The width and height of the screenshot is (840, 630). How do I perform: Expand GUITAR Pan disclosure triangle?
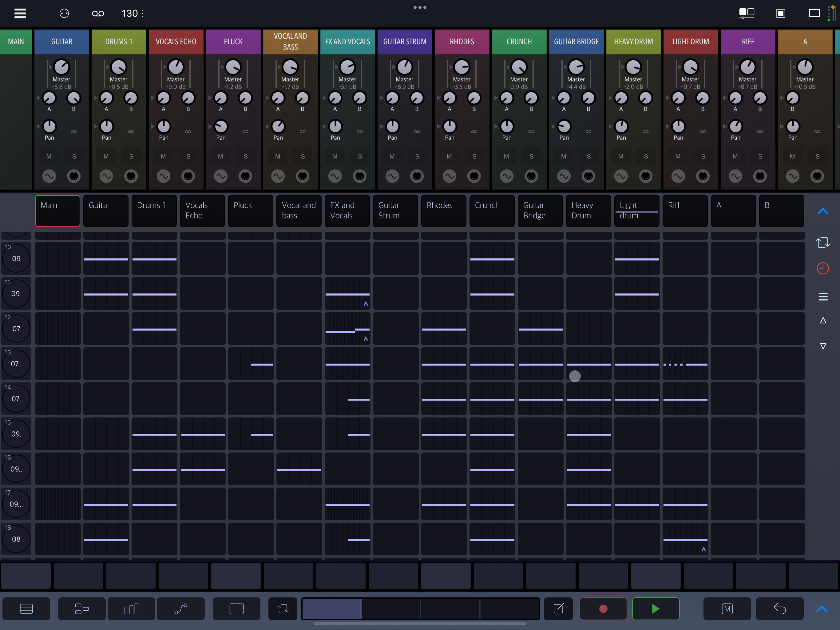click(x=38, y=126)
